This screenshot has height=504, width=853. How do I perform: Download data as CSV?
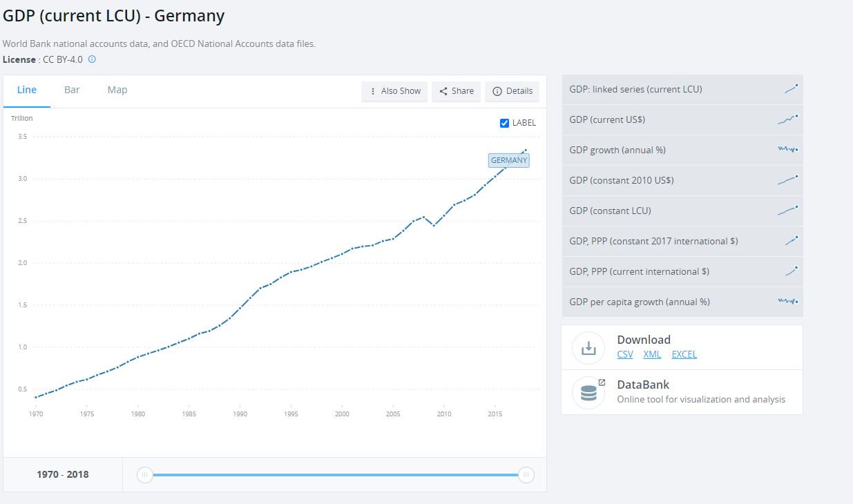point(625,354)
